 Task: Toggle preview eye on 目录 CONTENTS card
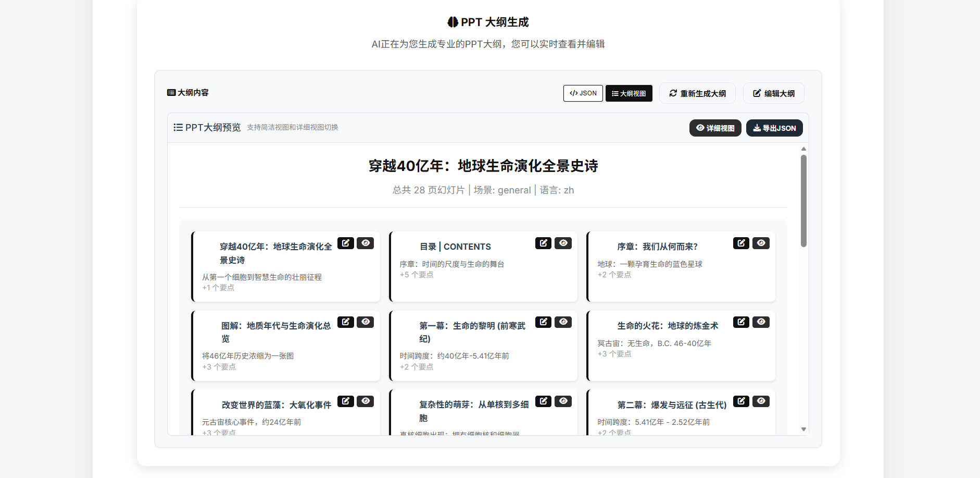click(x=563, y=243)
